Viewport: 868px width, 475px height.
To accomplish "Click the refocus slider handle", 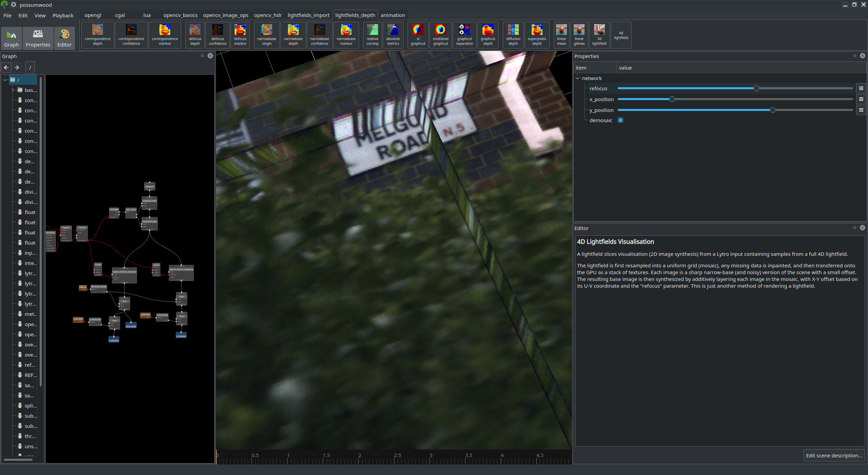I will click(x=756, y=89).
